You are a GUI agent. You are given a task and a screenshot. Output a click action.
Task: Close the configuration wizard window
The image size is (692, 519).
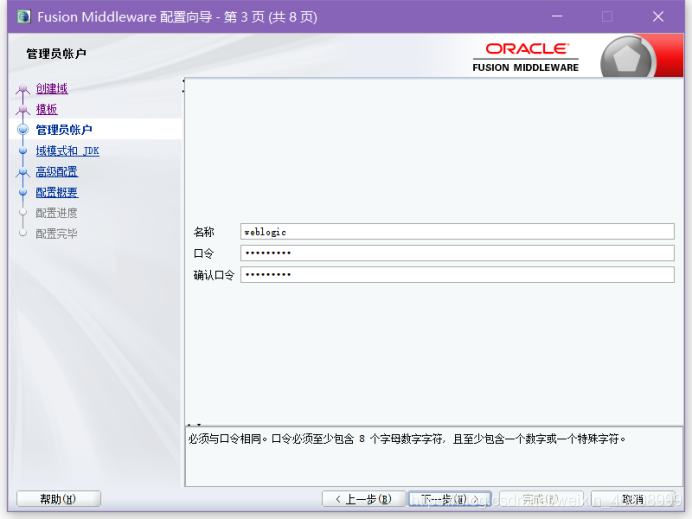coord(658,17)
